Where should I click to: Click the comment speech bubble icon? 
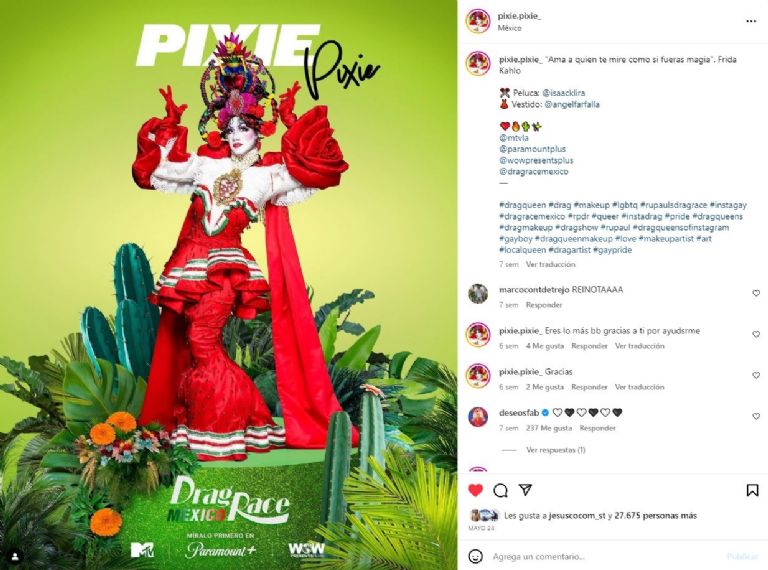coord(500,490)
